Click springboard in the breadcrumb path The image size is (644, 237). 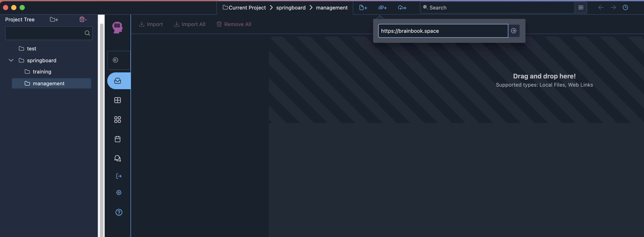click(x=291, y=8)
